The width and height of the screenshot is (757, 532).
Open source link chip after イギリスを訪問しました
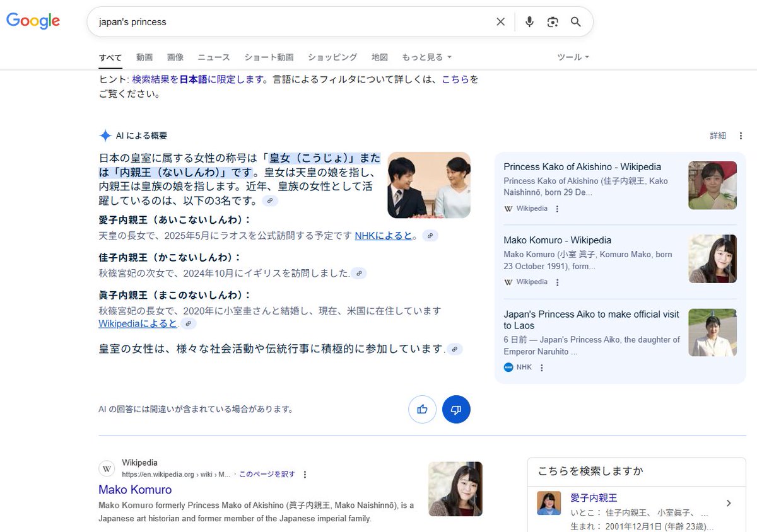pyautogui.click(x=358, y=274)
